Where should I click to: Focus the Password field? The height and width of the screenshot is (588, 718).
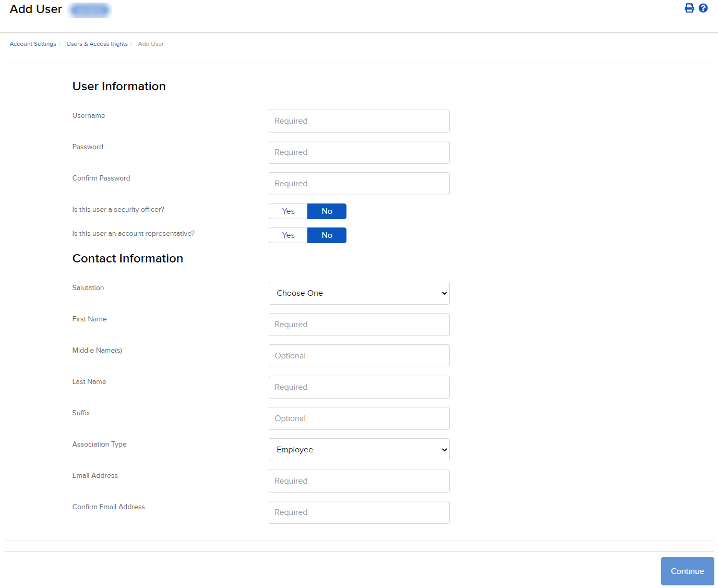[359, 152]
